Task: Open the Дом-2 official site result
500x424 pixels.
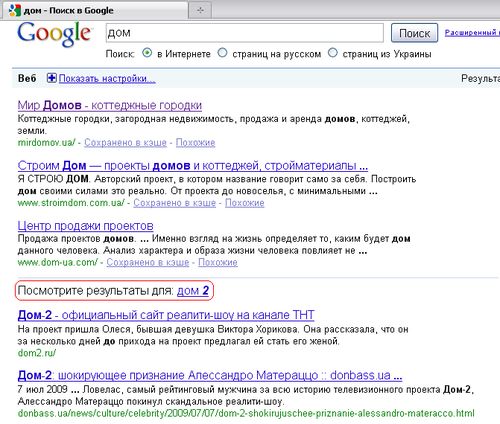Action: (166, 315)
